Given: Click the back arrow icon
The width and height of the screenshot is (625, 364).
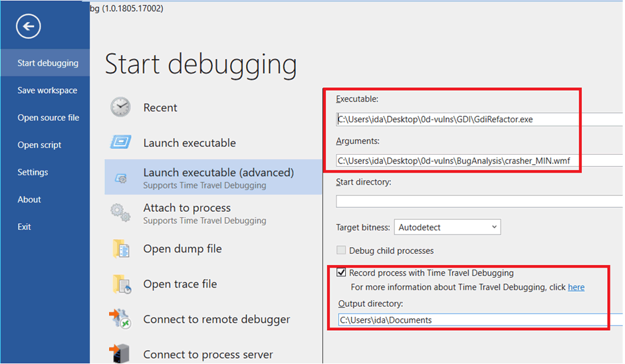Looking at the screenshot, I should 29,27.
